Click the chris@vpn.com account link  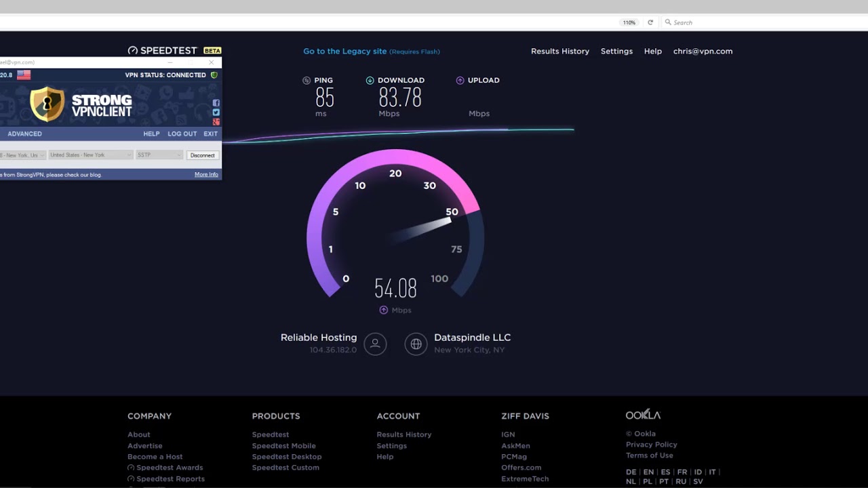click(703, 51)
